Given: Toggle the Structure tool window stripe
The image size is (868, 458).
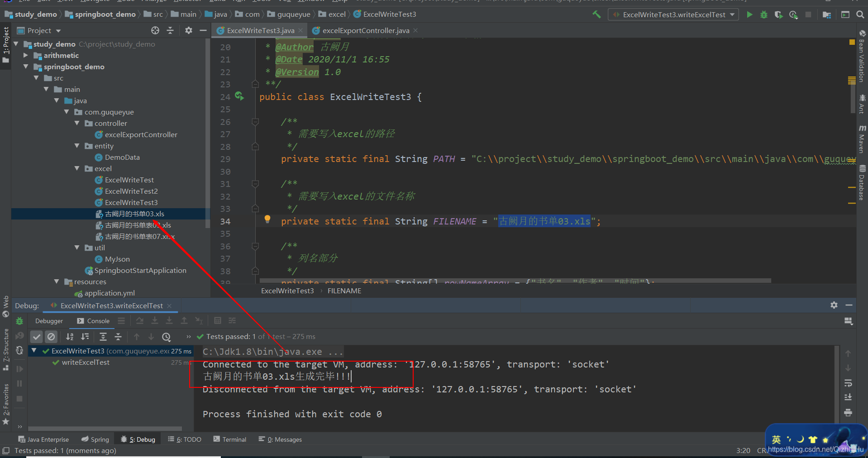Looking at the screenshot, I should 6,349.
